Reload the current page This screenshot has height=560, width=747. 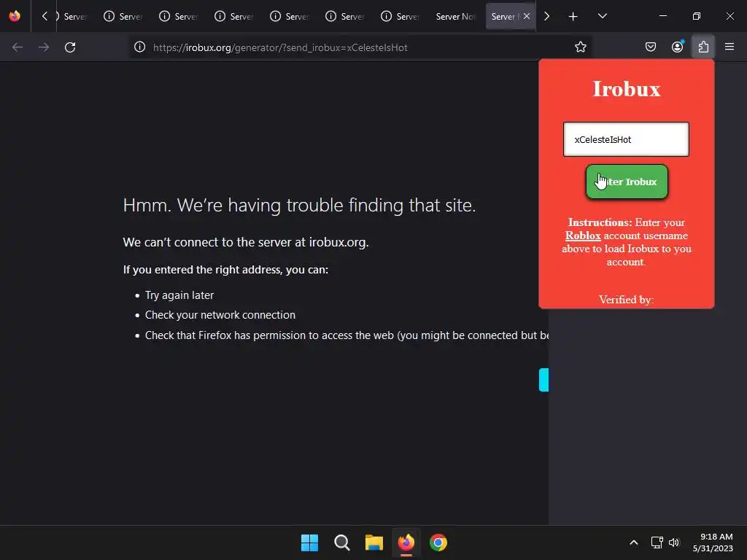point(70,47)
